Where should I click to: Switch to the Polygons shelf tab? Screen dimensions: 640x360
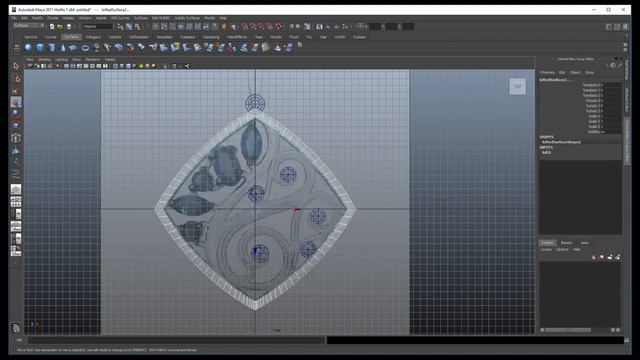(x=93, y=37)
